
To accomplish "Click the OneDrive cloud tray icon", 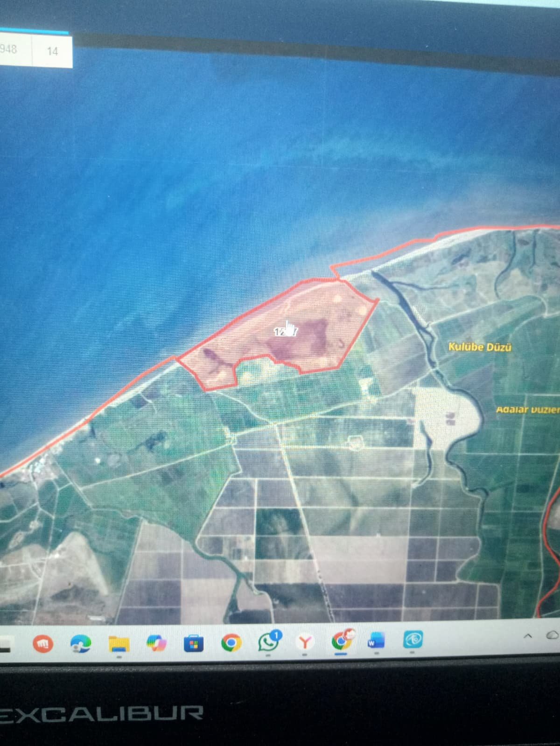I will (x=552, y=635).
